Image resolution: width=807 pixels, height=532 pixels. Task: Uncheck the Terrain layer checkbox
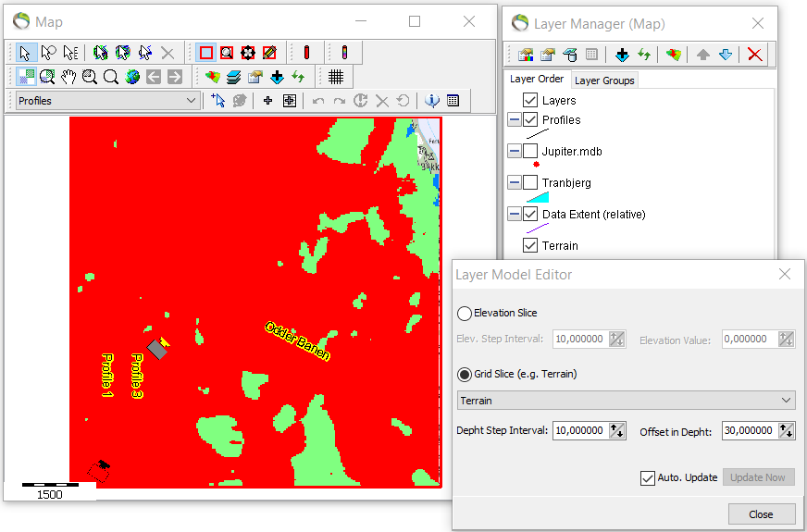(529, 245)
